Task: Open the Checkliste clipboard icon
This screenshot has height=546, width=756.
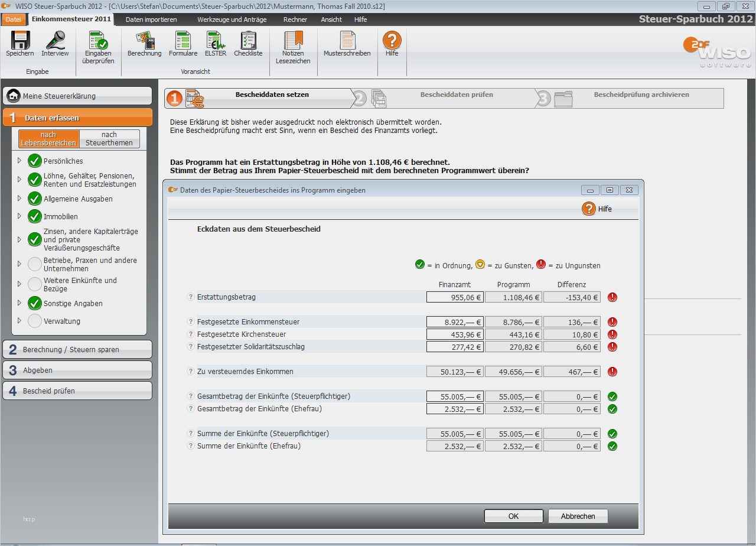Action: click(248, 41)
